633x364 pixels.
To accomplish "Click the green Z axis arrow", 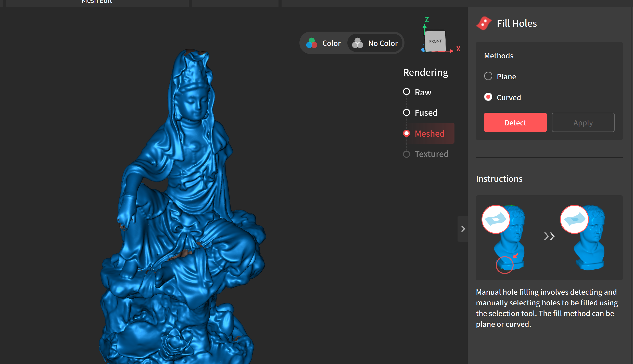I will [424, 26].
